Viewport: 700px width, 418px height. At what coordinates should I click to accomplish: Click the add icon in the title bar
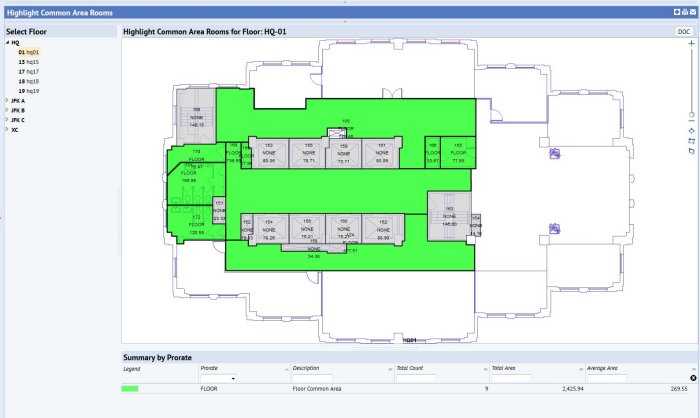click(675, 11)
